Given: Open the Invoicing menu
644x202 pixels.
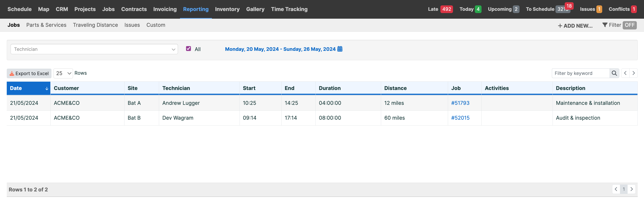Looking at the screenshot, I should (165, 9).
